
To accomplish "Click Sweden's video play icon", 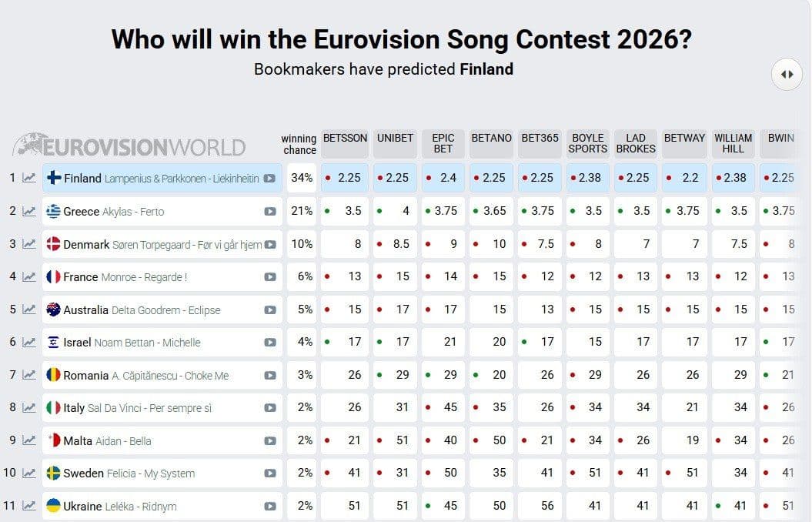I will click(x=270, y=473).
